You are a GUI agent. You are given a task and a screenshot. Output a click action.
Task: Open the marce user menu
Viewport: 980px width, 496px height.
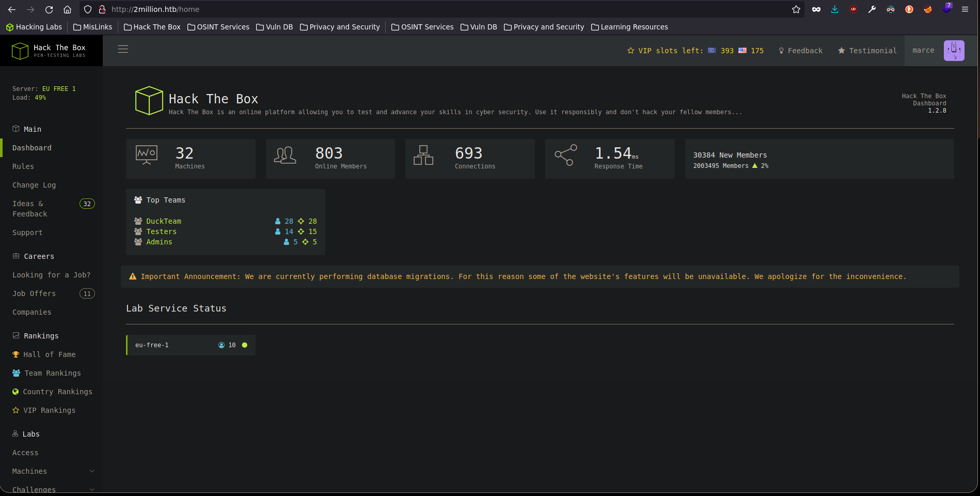[923, 50]
